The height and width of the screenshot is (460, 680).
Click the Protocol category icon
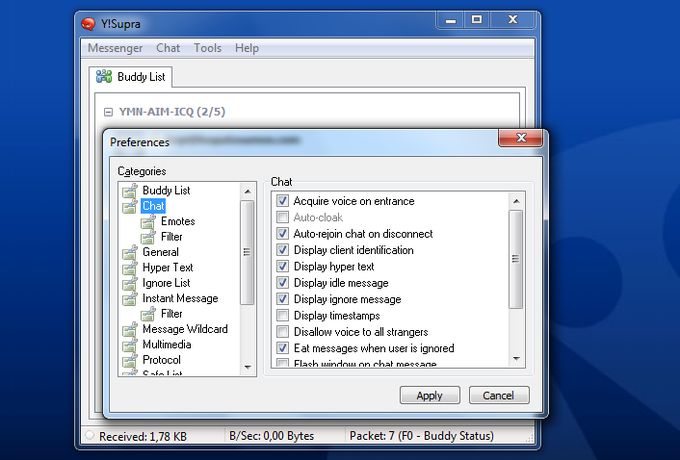[x=130, y=360]
